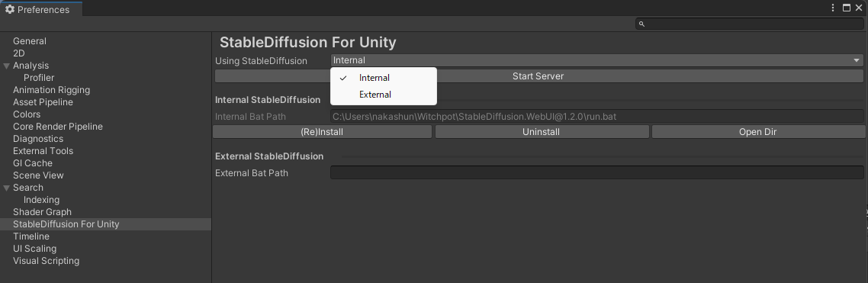Viewport: 868px width, 283px height.
Task: Select Search in the sidebar
Action: point(28,187)
